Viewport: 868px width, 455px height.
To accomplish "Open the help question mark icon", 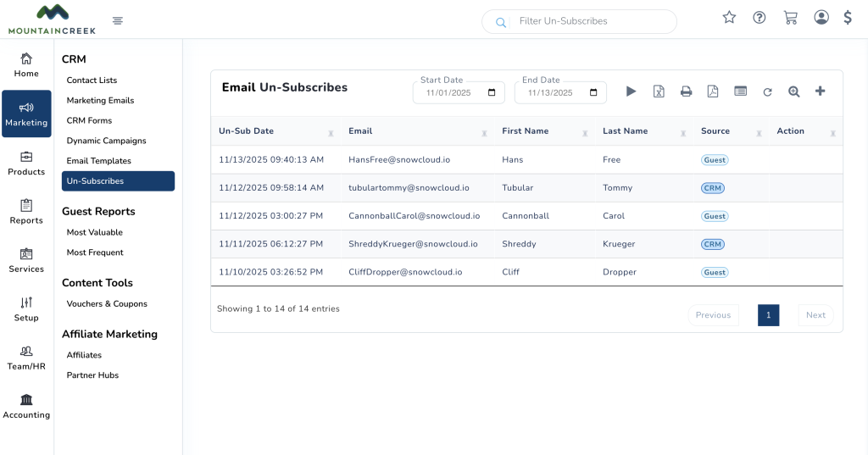I will pos(759,18).
